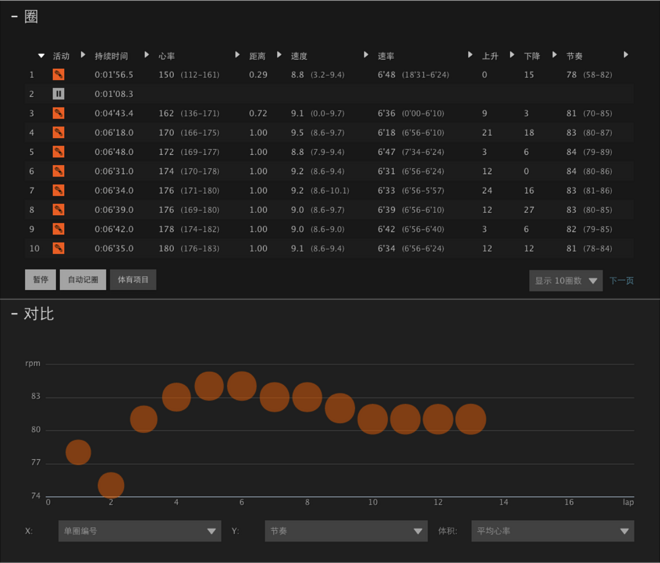Open the 显示 10圈数 dropdown
Image resolution: width=660 pixels, height=563 pixels.
pos(565,281)
